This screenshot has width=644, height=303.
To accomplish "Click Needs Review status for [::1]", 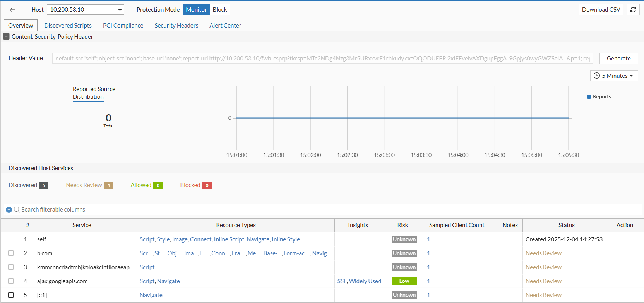I will [543, 295].
